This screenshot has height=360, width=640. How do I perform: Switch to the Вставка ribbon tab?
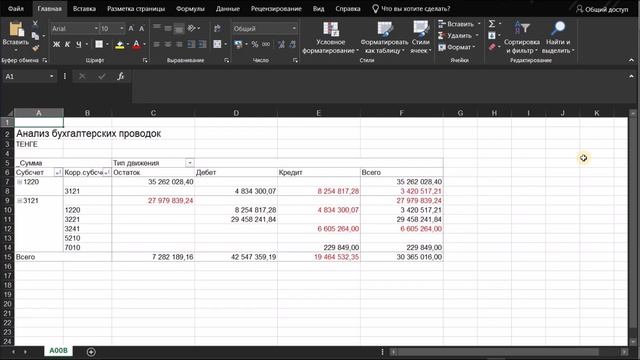coord(84,9)
